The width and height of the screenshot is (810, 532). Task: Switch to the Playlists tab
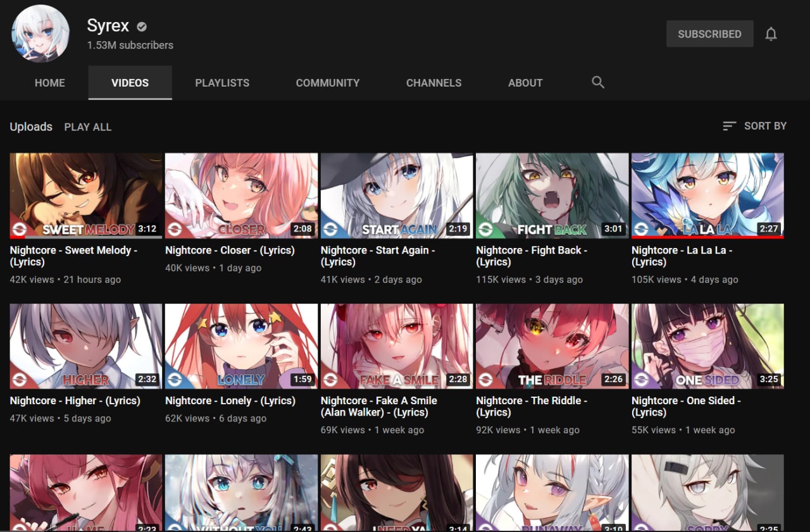click(x=222, y=83)
